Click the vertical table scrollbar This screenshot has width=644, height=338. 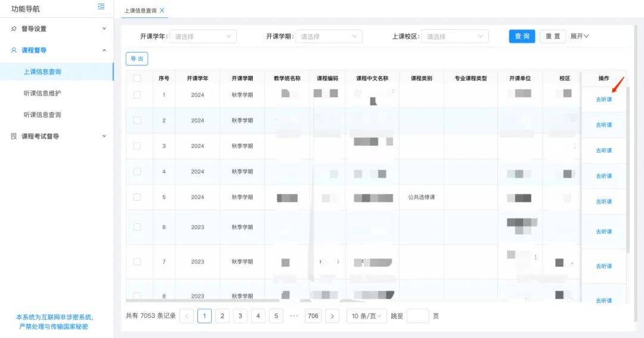pos(627,170)
